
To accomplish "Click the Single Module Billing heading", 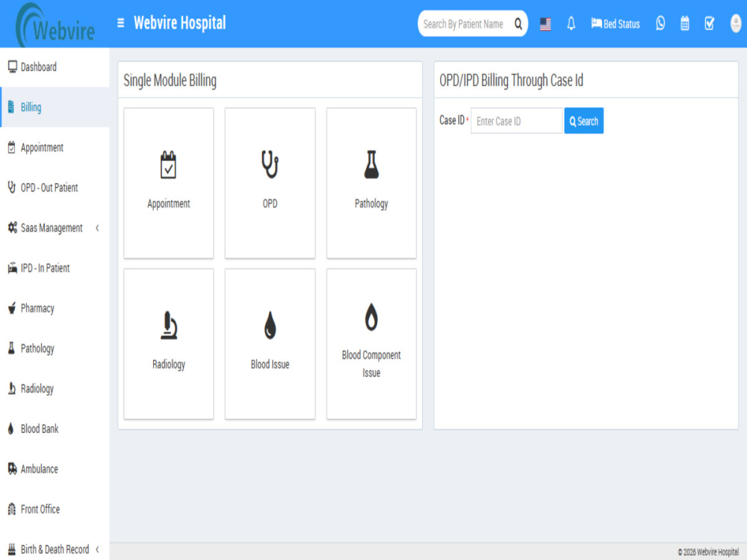I will coord(170,81).
